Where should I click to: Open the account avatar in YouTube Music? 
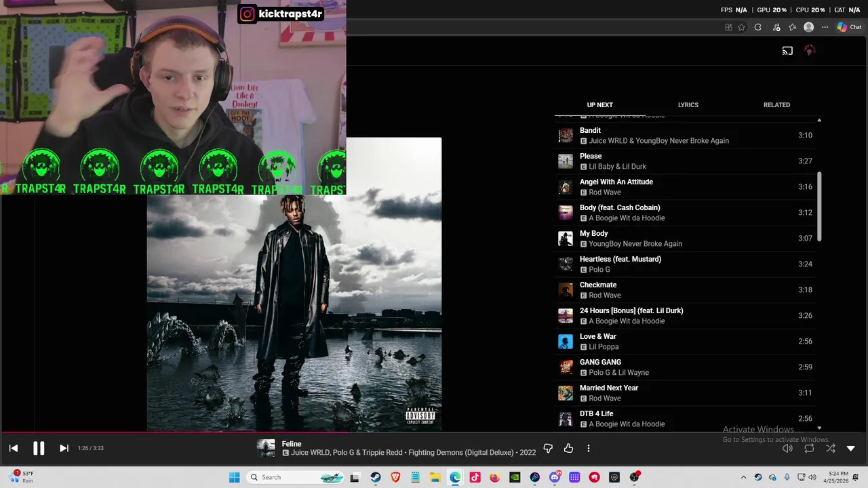(x=809, y=51)
